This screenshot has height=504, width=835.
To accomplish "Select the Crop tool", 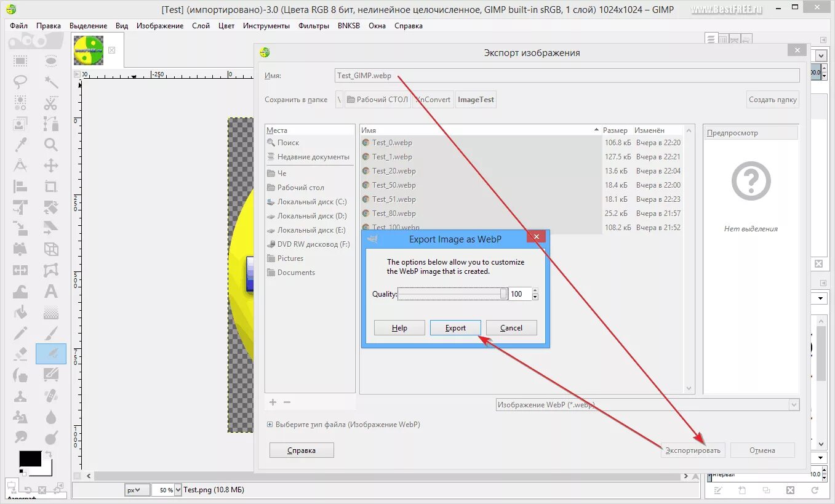I will (51, 186).
